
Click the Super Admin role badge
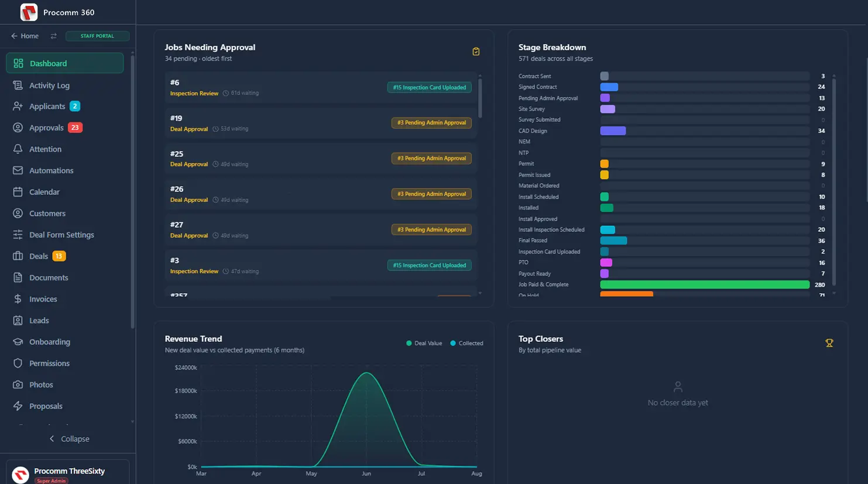51,481
